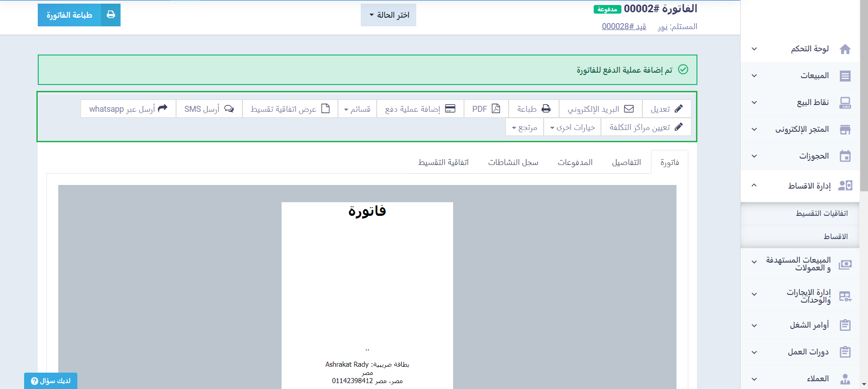Click the عرض اتفاقية تقسيط button
Screen dimensions: 868x389
click(290, 110)
